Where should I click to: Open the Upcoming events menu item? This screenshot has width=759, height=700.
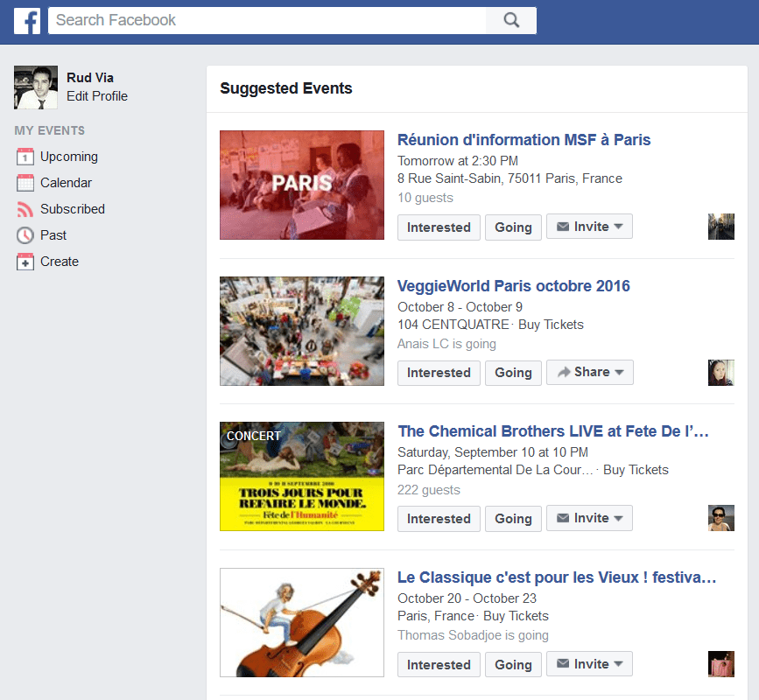(69, 157)
